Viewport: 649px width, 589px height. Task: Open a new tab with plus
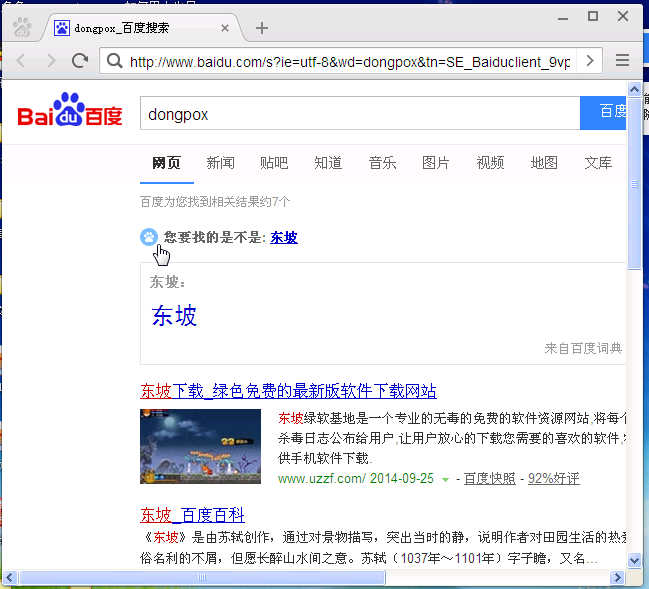pyautogui.click(x=262, y=28)
